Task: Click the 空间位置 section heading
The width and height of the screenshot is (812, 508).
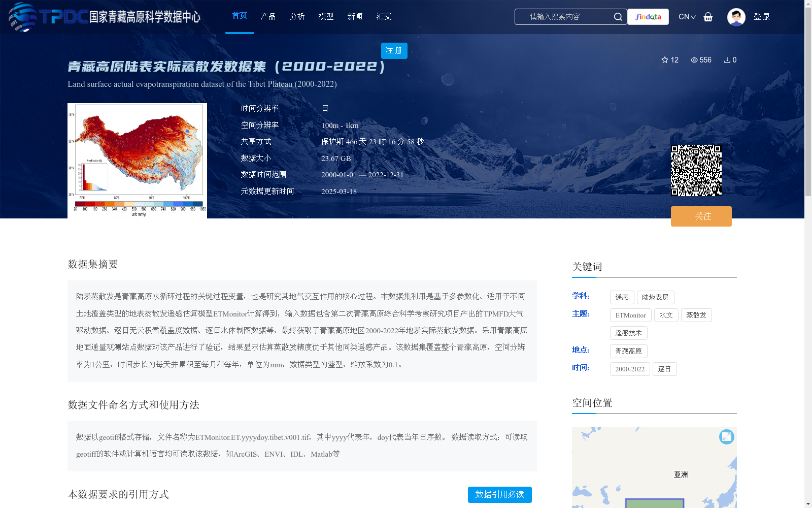Action: (x=592, y=403)
